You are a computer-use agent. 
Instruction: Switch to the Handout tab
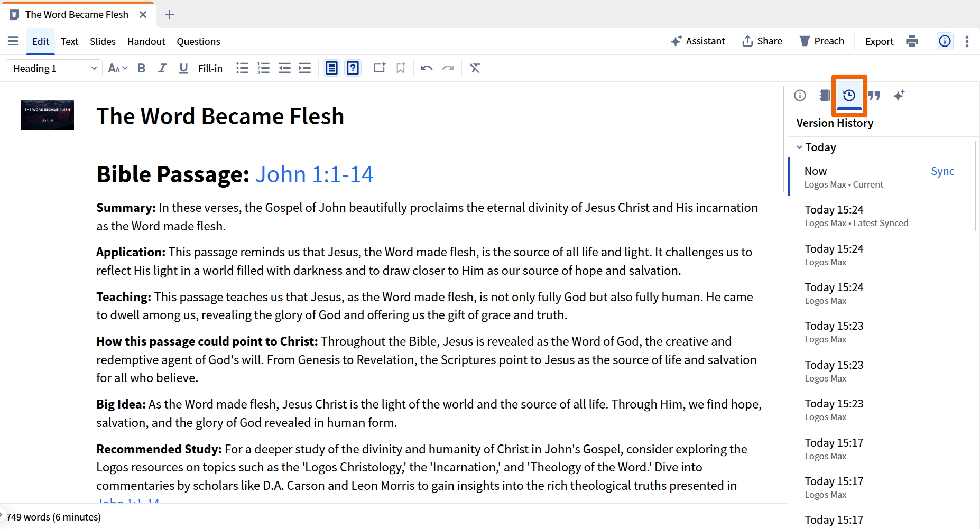[x=146, y=41]
